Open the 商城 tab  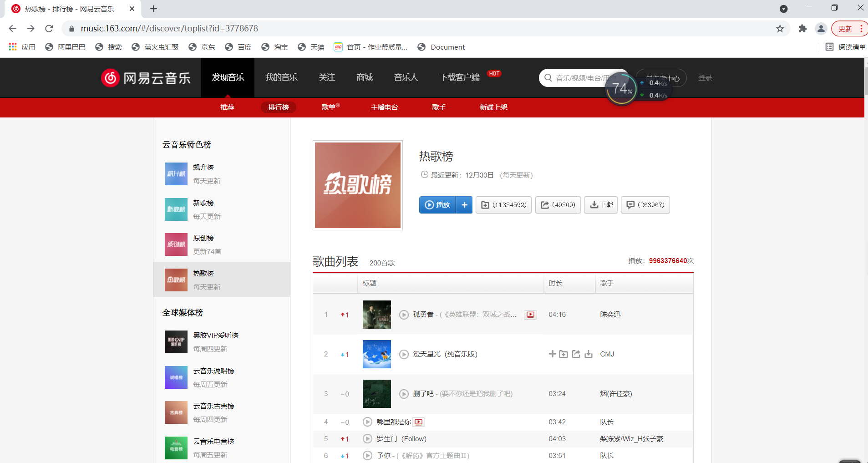(x=365, y=78)
